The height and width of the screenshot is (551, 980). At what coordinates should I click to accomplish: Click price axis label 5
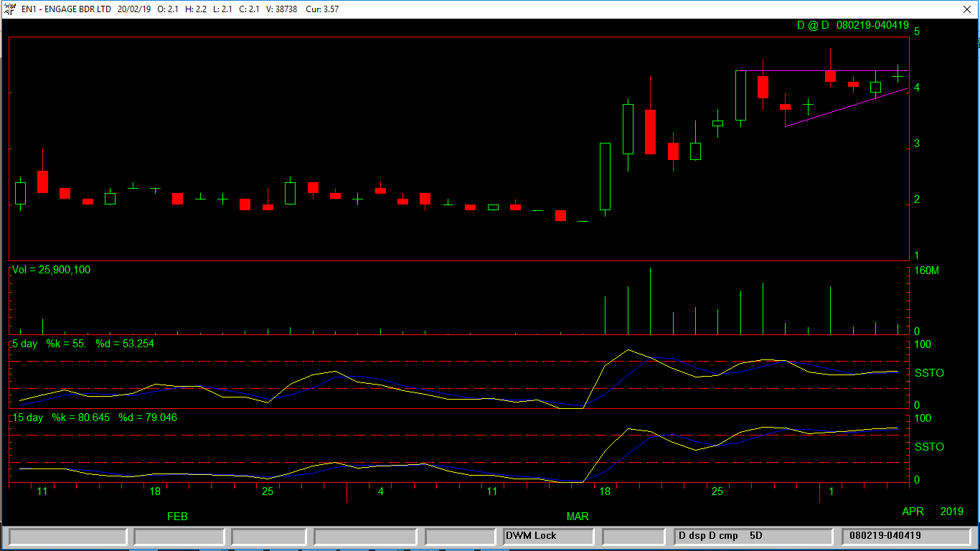point(918,32)
